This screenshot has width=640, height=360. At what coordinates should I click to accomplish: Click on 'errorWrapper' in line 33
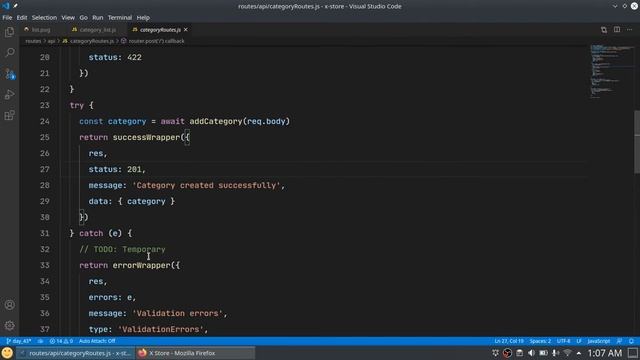click(141, 265)
